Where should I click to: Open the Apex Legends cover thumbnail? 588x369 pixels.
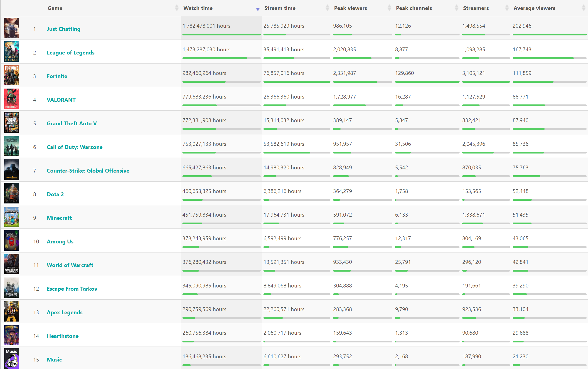pos(12,311)
